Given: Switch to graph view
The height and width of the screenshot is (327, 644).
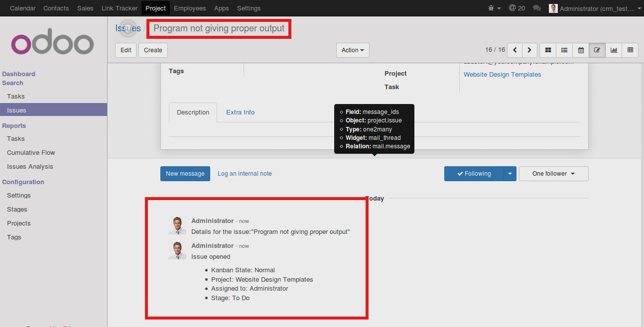Looking at the screenshot, I should tap(614, 50).
